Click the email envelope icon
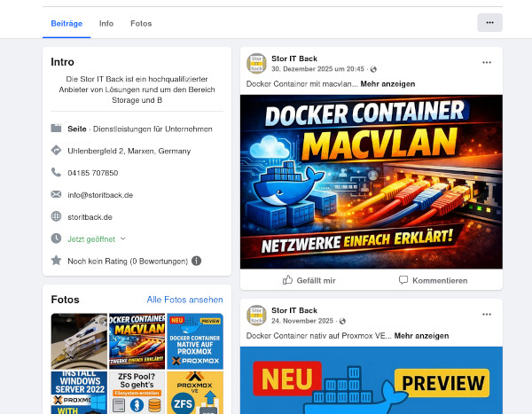Screen dimensions: 532x414 (56, 194)
